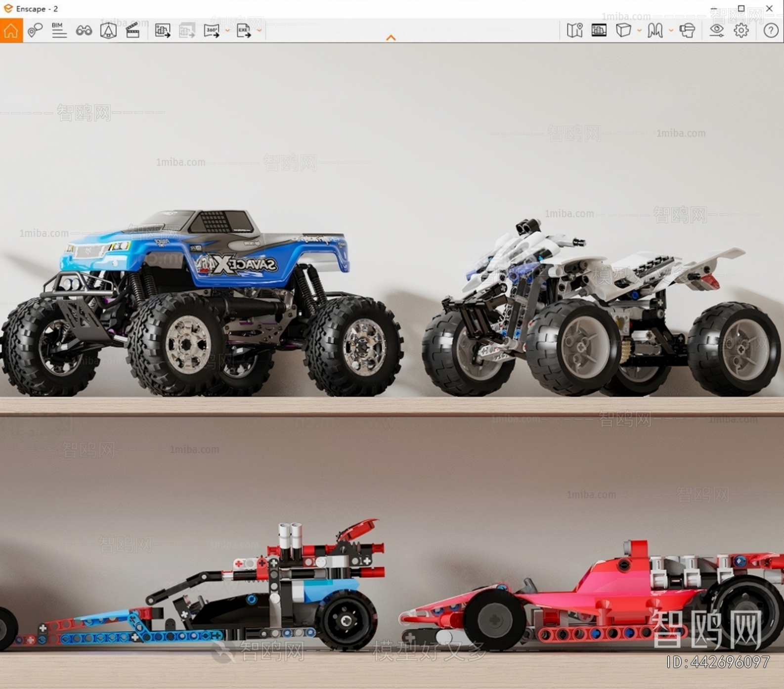
Task: Maximize the Enscape window
Action: (x=741, y=8)
